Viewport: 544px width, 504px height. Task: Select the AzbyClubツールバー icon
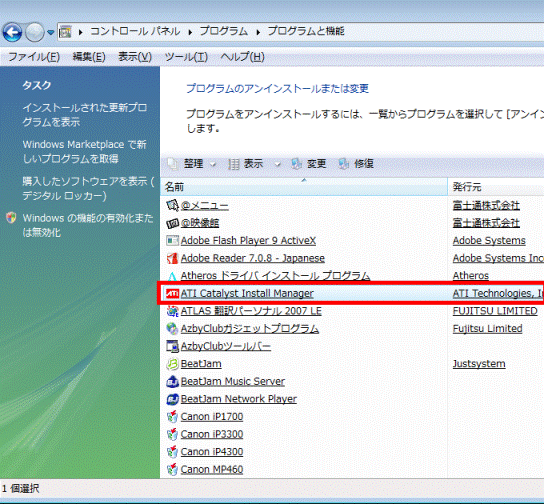tap(172, 347)
